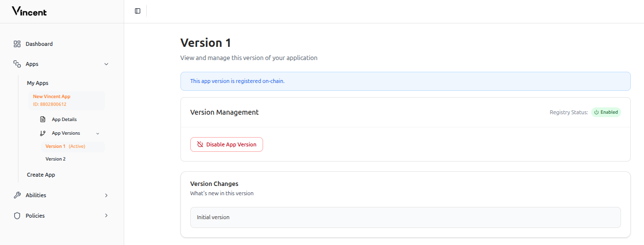Click the Version Management heading

[x=224, y=112]
